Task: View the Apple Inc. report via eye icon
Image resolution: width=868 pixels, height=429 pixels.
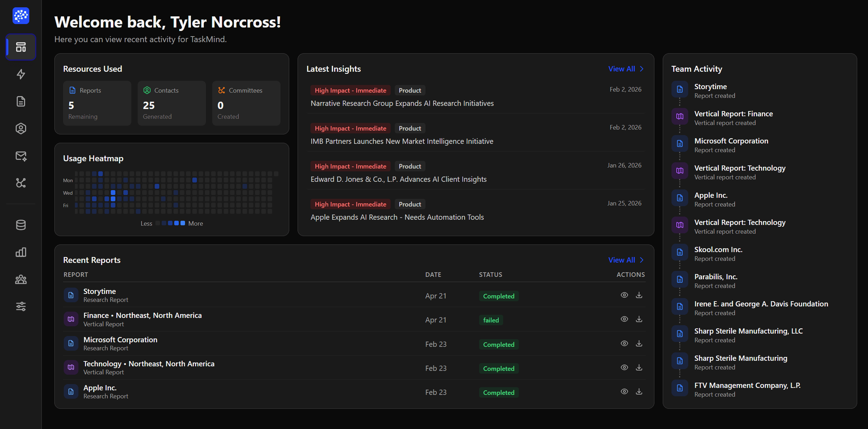Action: point(624,391)
